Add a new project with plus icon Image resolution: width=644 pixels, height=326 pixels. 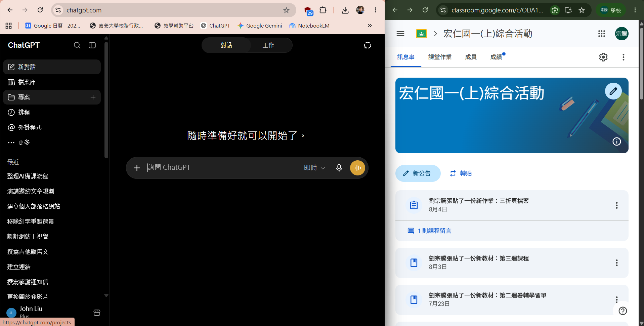coord(93,97)
